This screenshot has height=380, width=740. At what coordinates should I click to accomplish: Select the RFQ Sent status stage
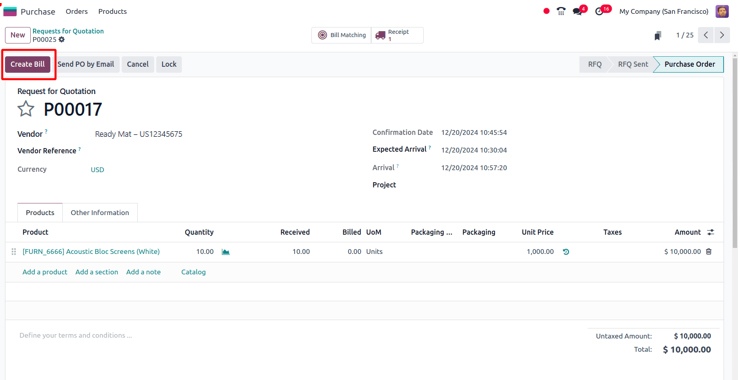point(633,65)
